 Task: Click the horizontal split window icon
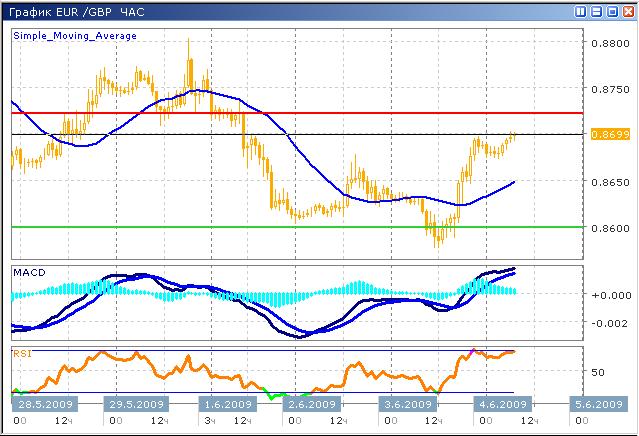coord(597,11)
